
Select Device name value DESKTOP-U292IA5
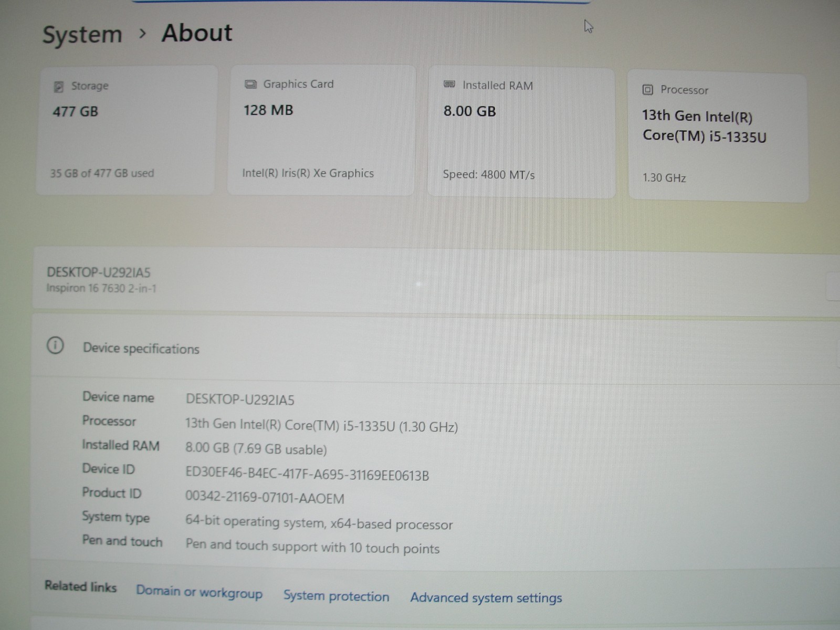click(240, 400)
